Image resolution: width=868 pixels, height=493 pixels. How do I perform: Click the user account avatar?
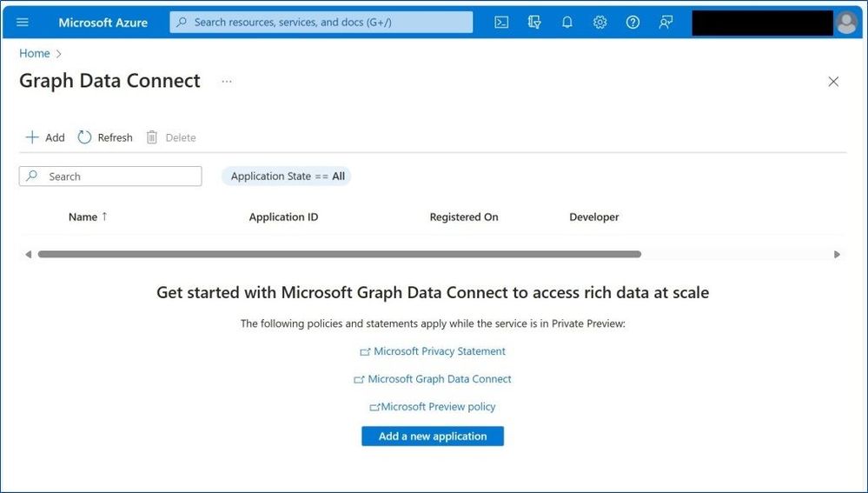tap(846, 23)
